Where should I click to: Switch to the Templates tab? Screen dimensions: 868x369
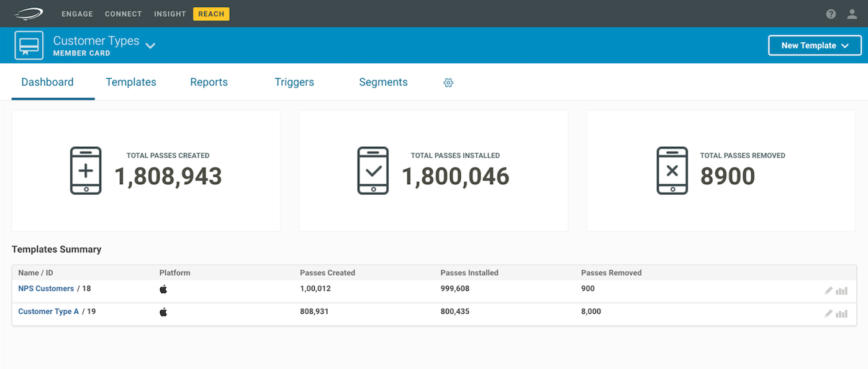[x=131, y=82]
